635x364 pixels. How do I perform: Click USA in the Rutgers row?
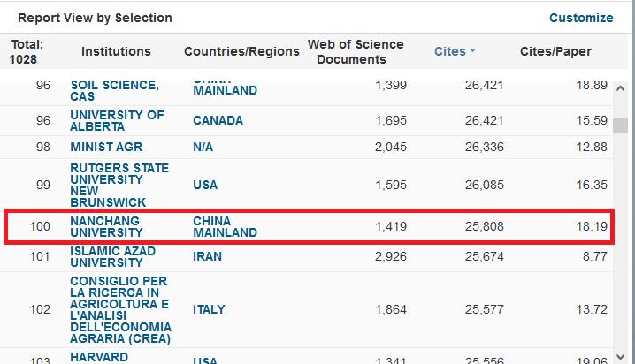coord(205,185)
